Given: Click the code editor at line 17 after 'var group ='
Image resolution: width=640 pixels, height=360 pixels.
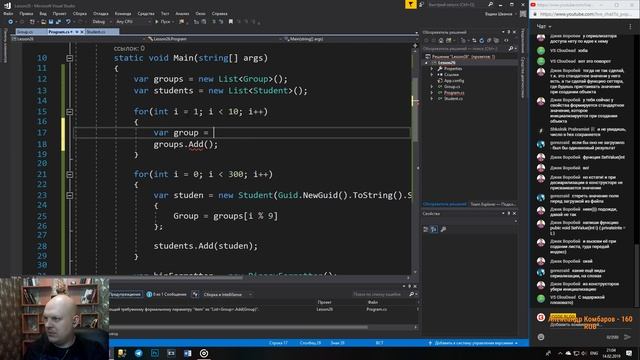Looking at the screenshot, I should 214,133.
